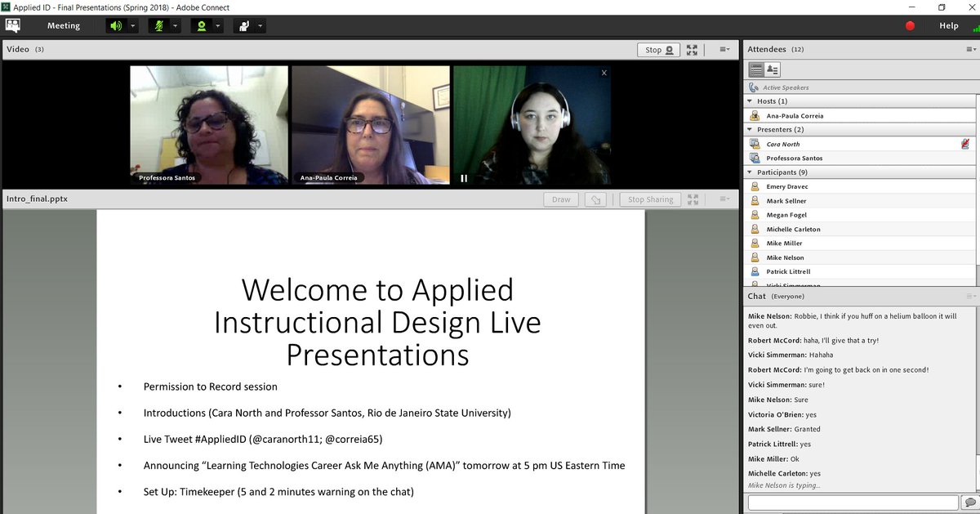Screen dimensions: 980x514
Task: Click Victoria O'Brien's 'yes' chat message
Action: [x=782, y=414]
